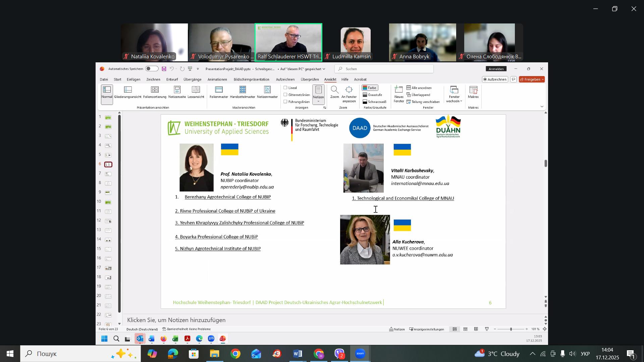Screen dimensions: 644x362
Task: Open the Freigeben dropdown arrow
Action: coord(543,79)
